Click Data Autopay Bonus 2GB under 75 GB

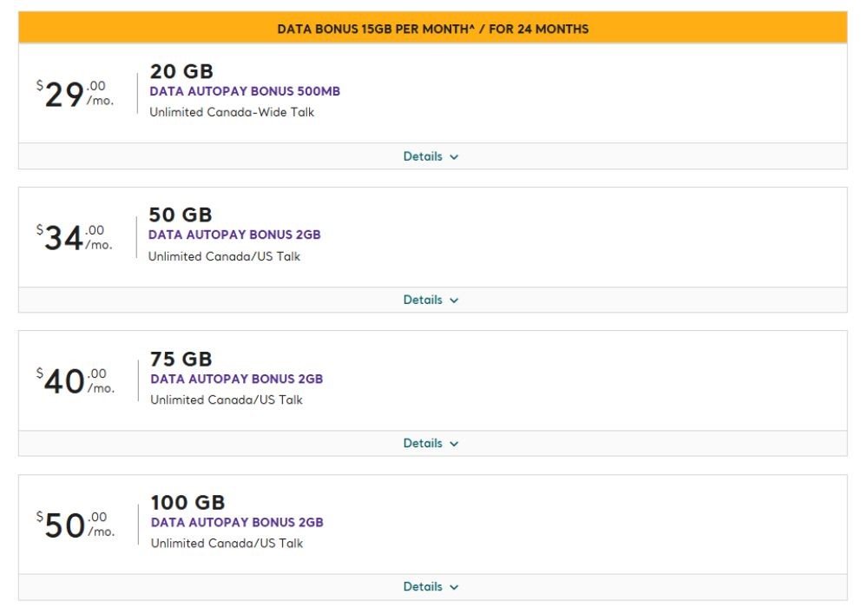click(x=236, y=379)
